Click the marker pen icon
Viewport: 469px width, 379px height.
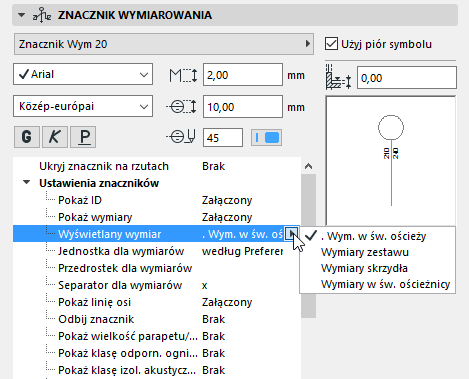[181, 136]
